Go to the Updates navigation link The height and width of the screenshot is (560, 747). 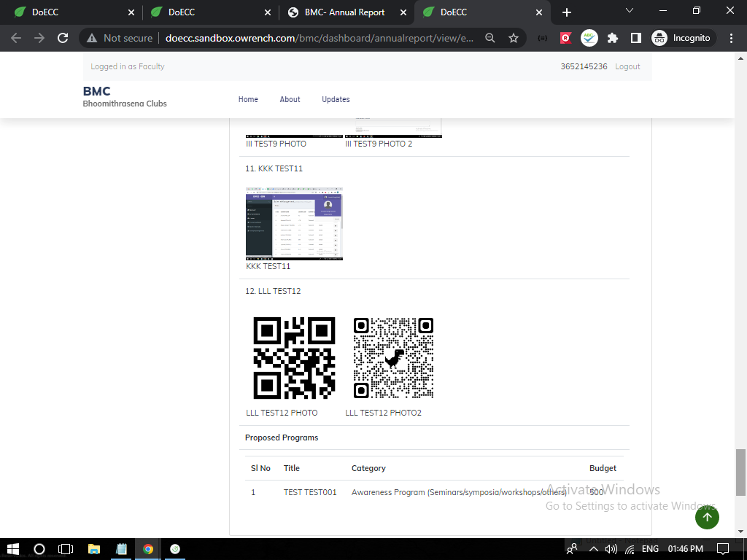pyautogui.click(x=336, y=99)
